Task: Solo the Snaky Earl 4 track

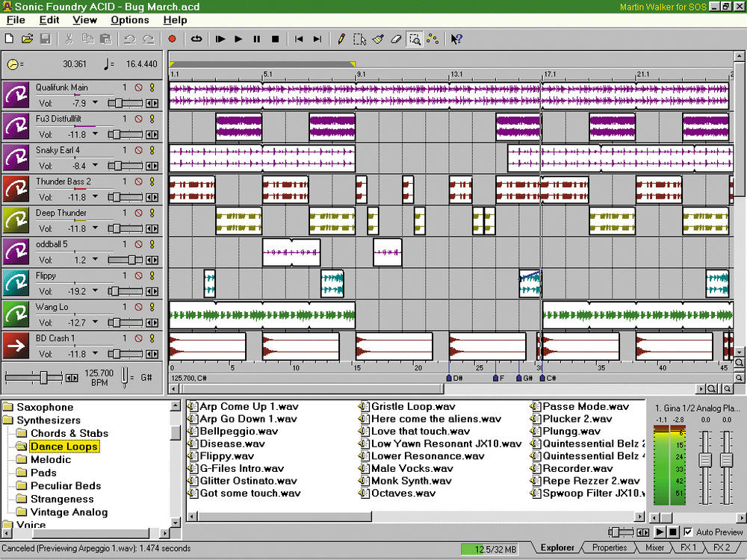Action: 152,151
